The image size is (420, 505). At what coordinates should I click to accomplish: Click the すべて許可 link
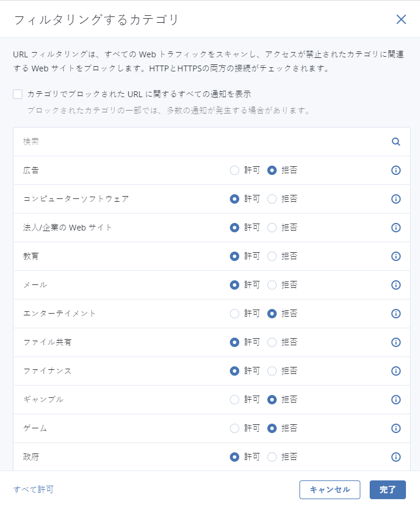(33, 490)
